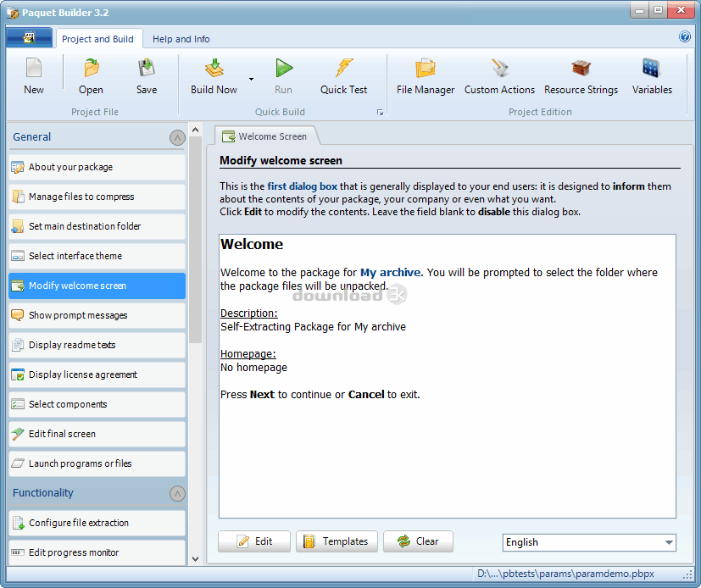701x588 pixels.
Task: Open Quick Build dialog launcher
Action: coord(380,113)
